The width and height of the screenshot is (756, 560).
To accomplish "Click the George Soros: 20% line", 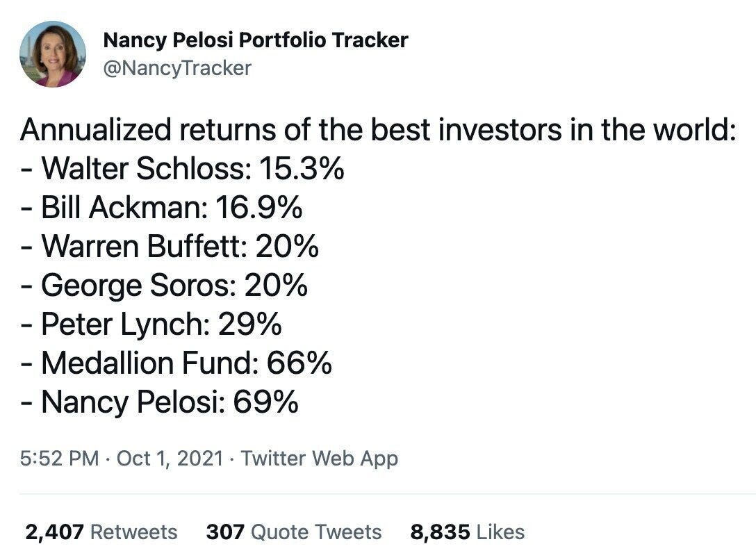I will point(164,285).
